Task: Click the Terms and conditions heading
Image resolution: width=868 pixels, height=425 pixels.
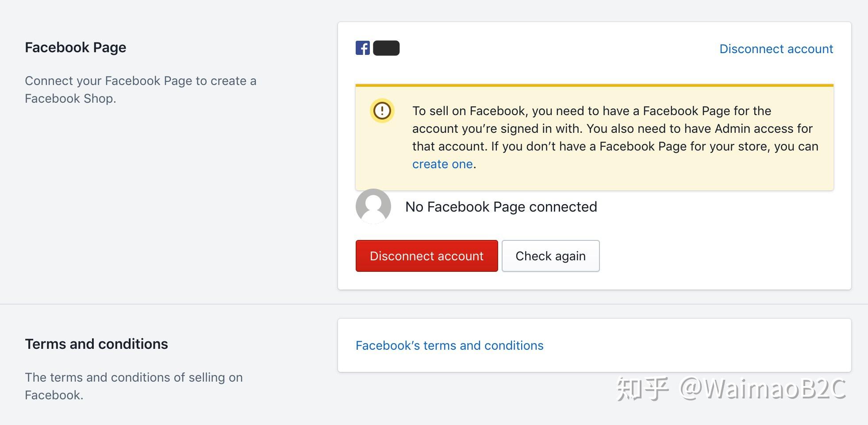Action: pyautogui.click(x=96, y=344)
